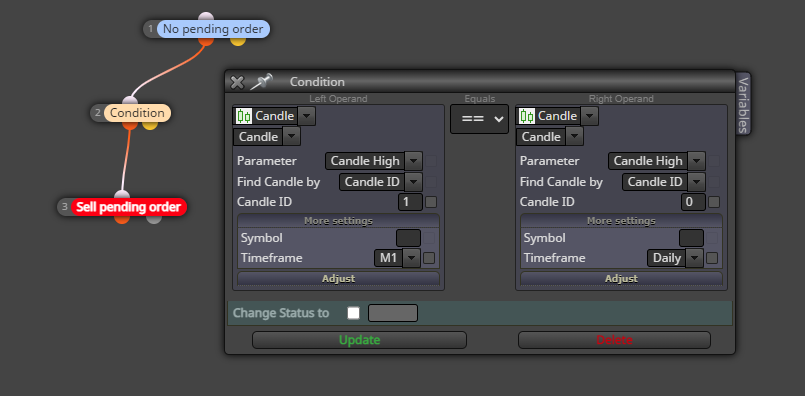Viewport: 805px width, 396px height.
Task: Click right operand Candle ID field with 0
Action: pyautogui.click(x=693, y=202)
